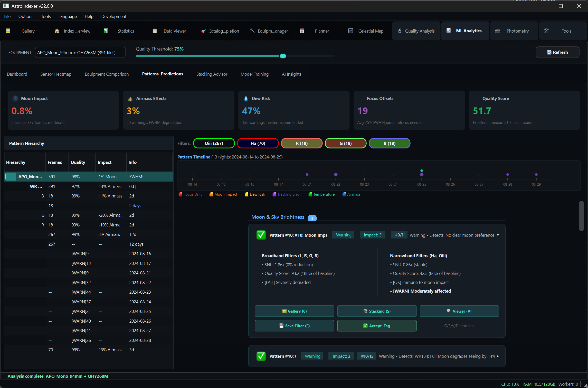
Task: Click the Gallery toolbar icon
Action: point(8,31)
